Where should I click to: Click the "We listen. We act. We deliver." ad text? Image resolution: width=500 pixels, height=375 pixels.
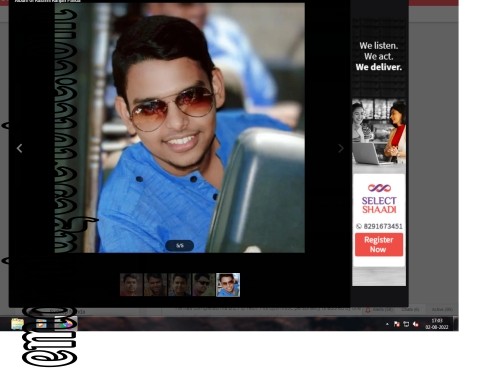coord(379,56)
